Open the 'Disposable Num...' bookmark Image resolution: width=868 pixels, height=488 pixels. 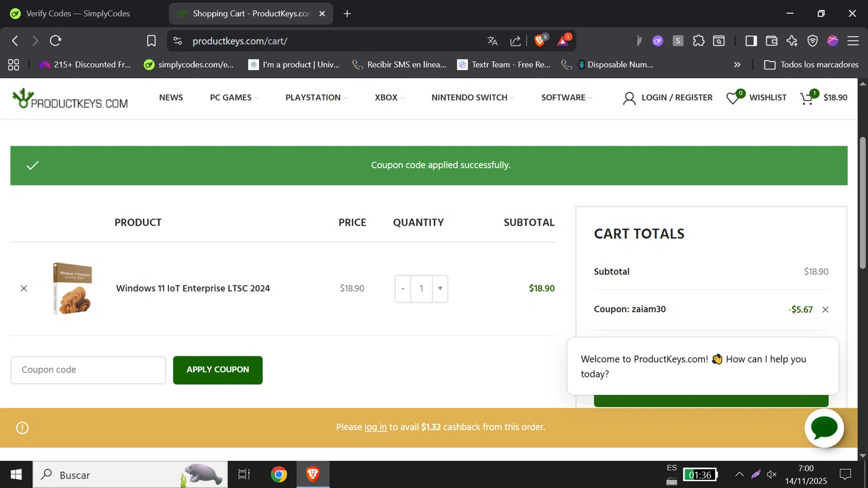(x=608, y=65)
